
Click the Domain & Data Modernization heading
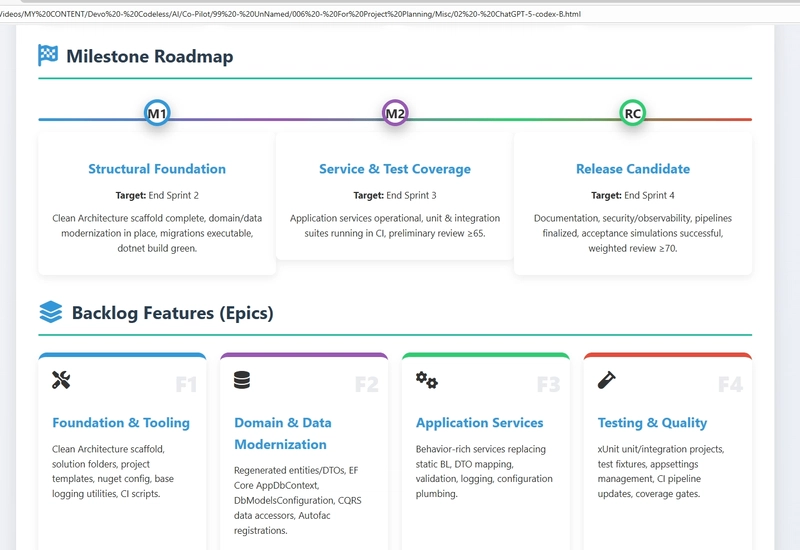(x=283, y=433)
